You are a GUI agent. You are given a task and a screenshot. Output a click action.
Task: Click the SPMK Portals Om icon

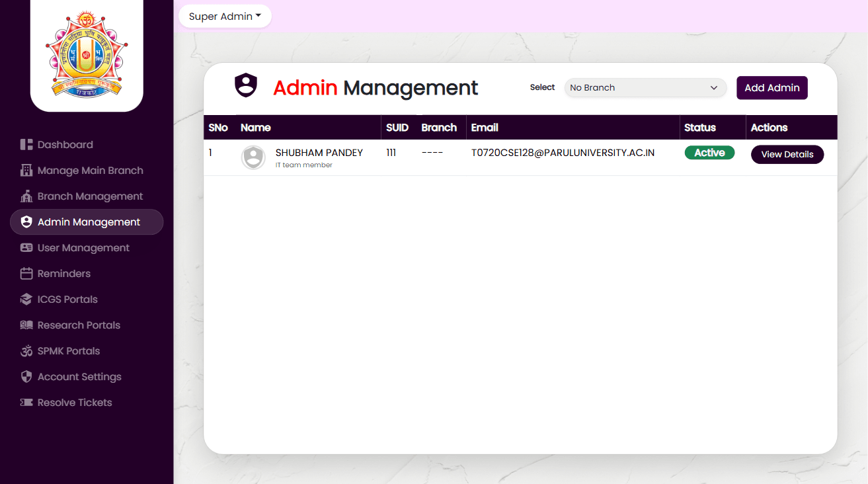(x=26, y=351)
